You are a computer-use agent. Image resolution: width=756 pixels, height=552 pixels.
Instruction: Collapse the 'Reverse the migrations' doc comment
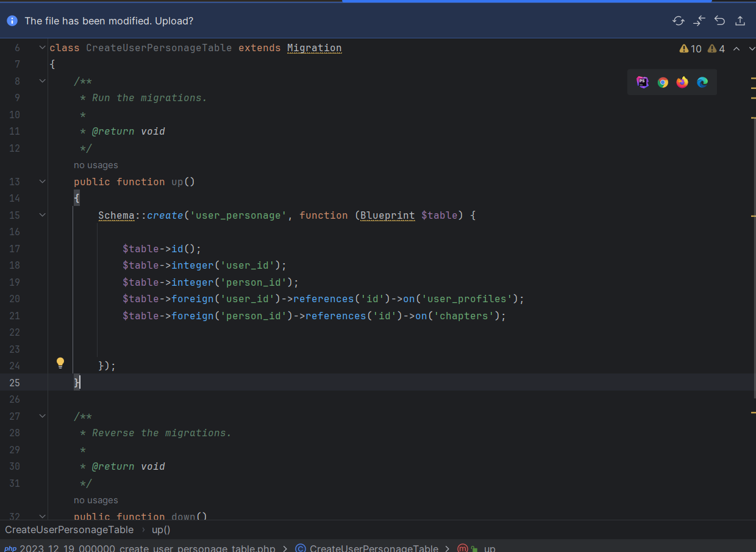point(43,416)
